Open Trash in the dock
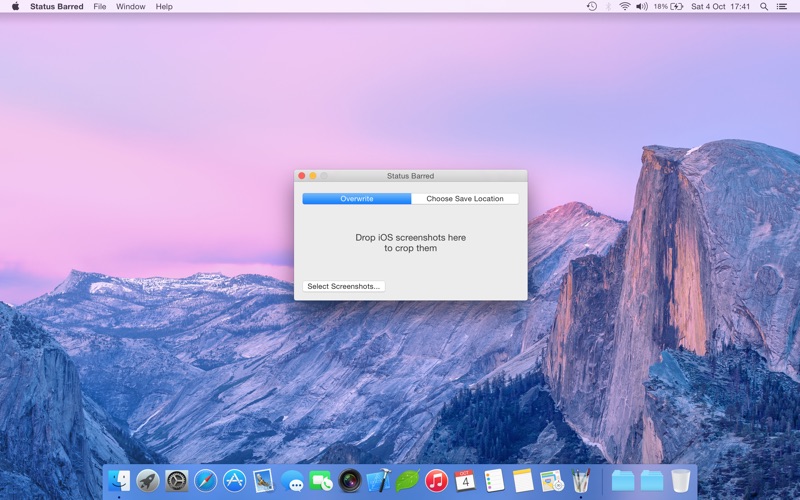The image size is (800, 500). (681, 481)
